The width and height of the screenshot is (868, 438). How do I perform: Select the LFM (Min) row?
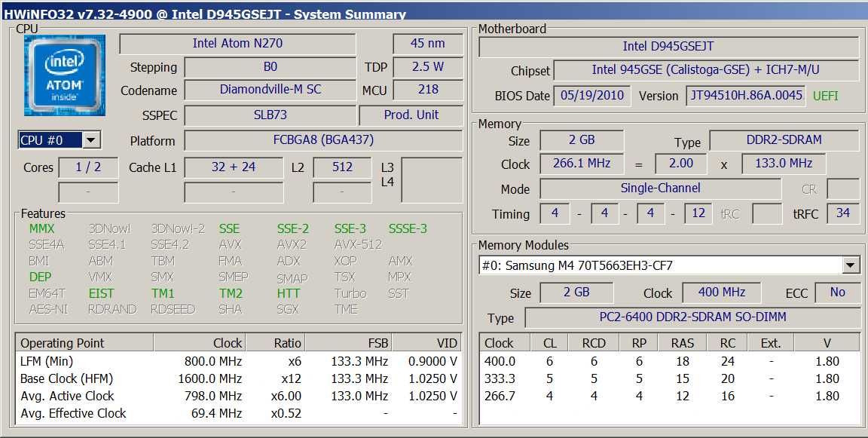click(239, 362)
